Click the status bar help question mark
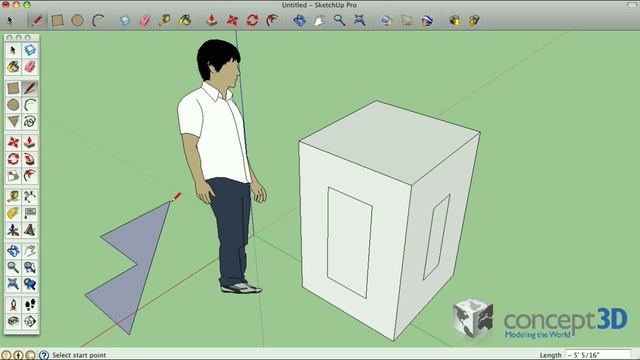 44,355
